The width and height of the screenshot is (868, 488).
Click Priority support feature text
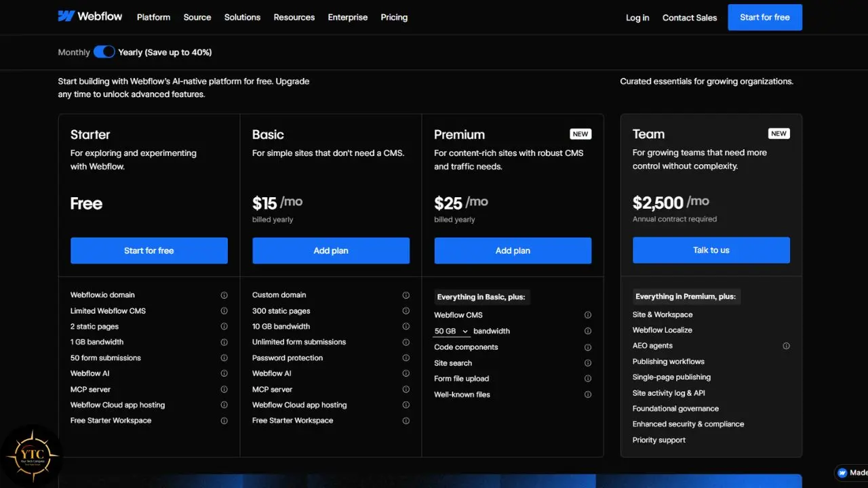click(659, 440)
